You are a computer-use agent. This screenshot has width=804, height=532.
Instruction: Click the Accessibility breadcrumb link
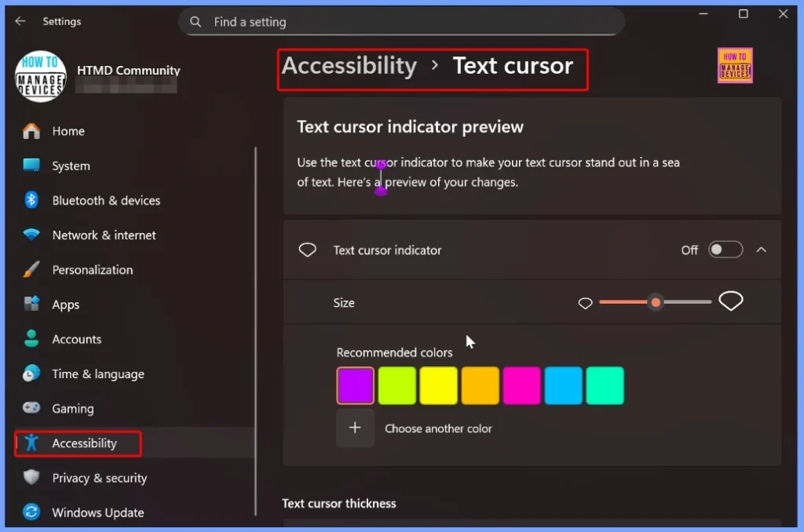[349, 66]
